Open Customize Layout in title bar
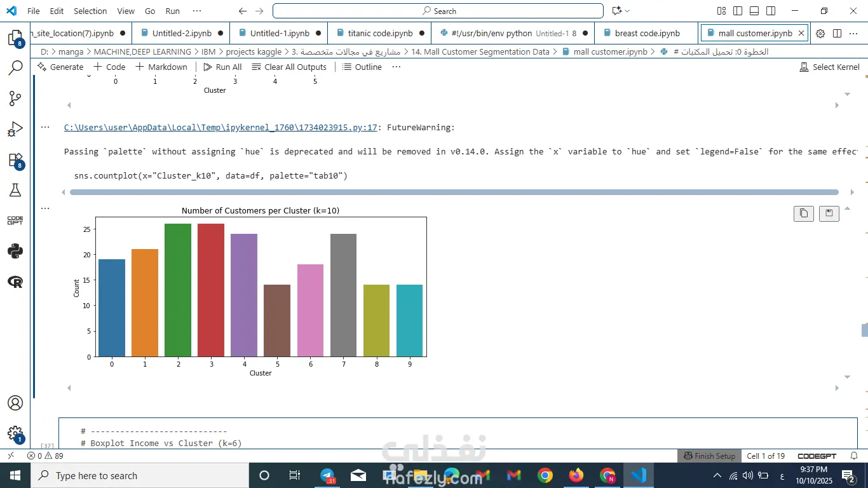The height and width of the screenshot is (488, 868). [721, 11]
